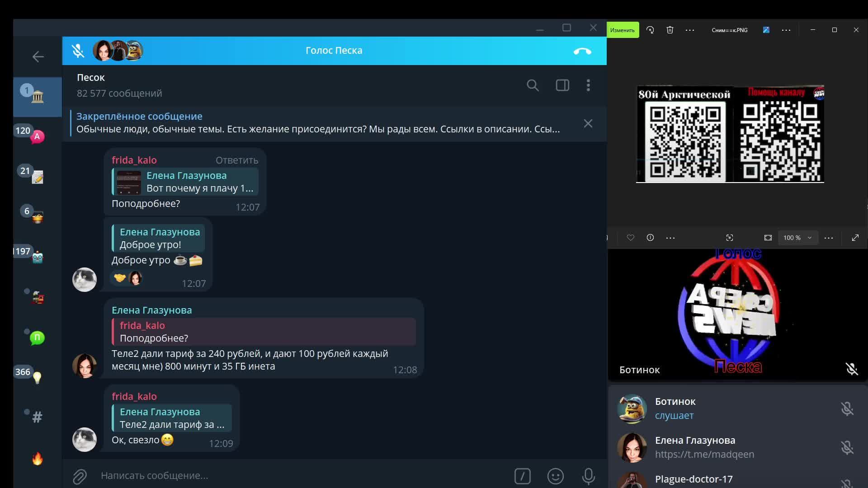Dismiss the pinned message banner
The width and height of the screenshot is (868, 488).
point(588,123)
